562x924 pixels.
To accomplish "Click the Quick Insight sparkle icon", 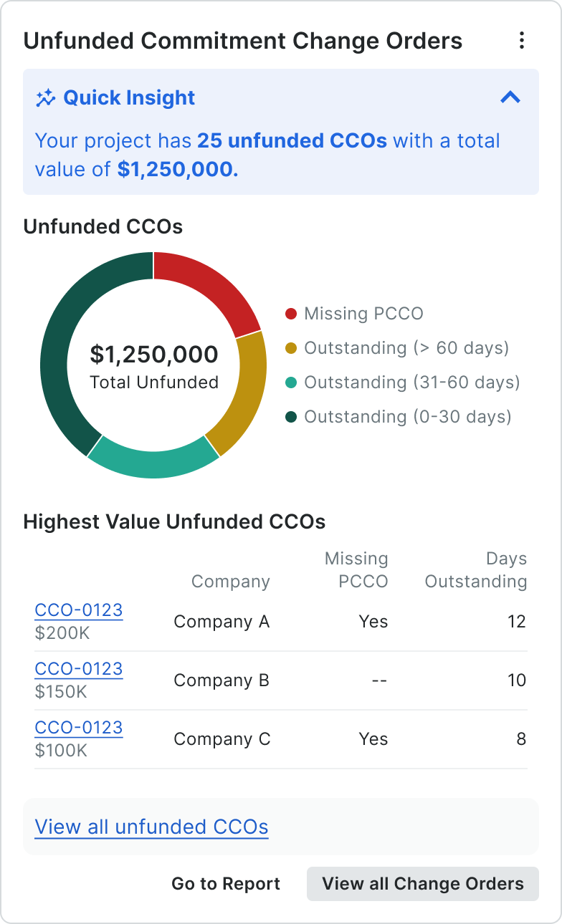I will (x=46, y=98).
